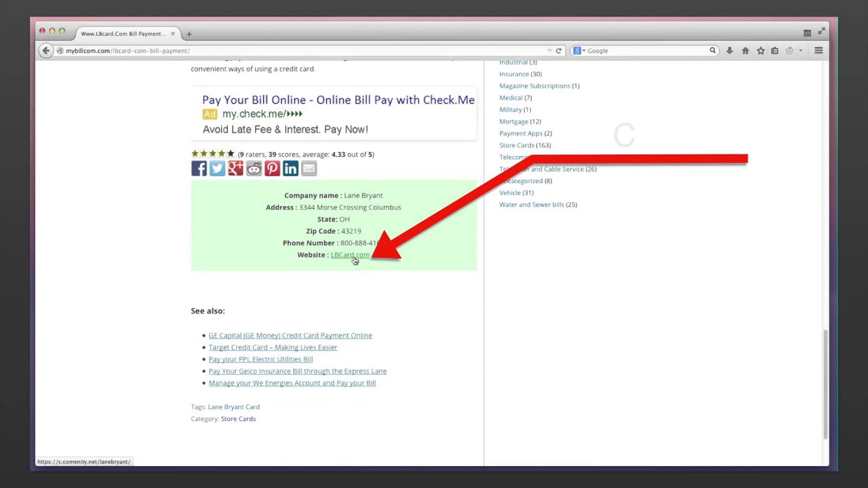This screenshot has height=488, width=868.
Task: Click the globe site identity icon
Action: pyautogui.click(x=60, y=51)
